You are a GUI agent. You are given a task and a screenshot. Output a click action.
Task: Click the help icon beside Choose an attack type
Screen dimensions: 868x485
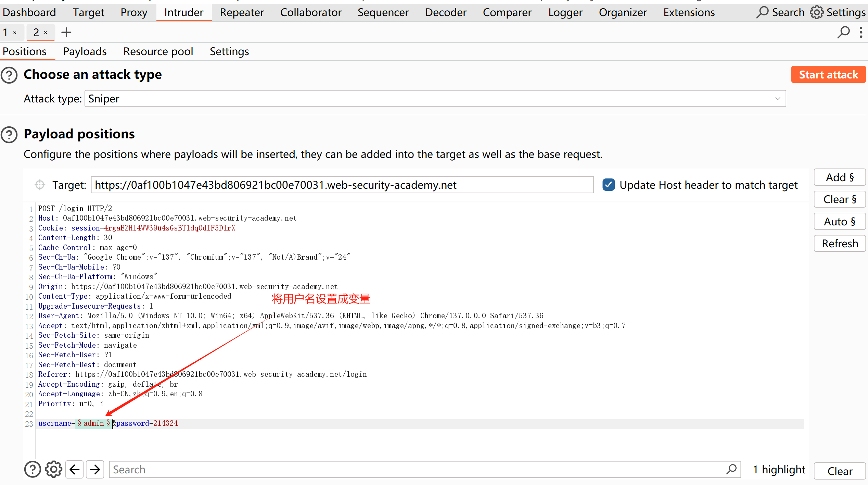[9, 75]
